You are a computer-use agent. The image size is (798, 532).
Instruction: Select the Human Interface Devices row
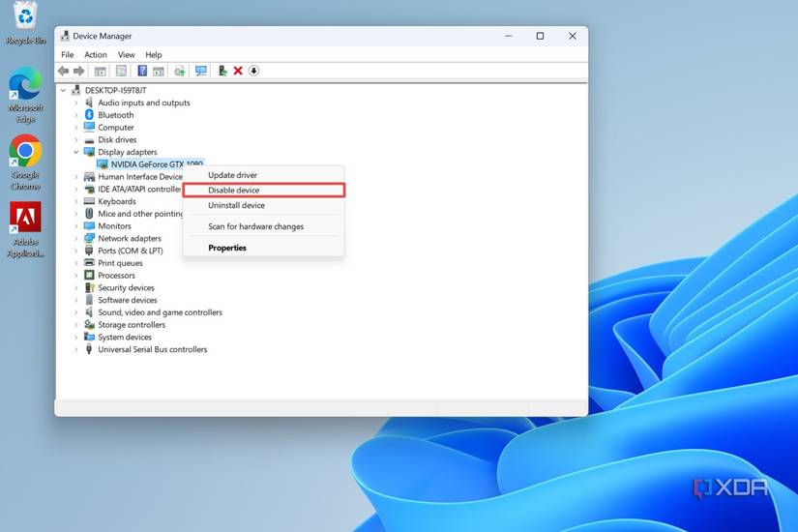tap(140, 177)
